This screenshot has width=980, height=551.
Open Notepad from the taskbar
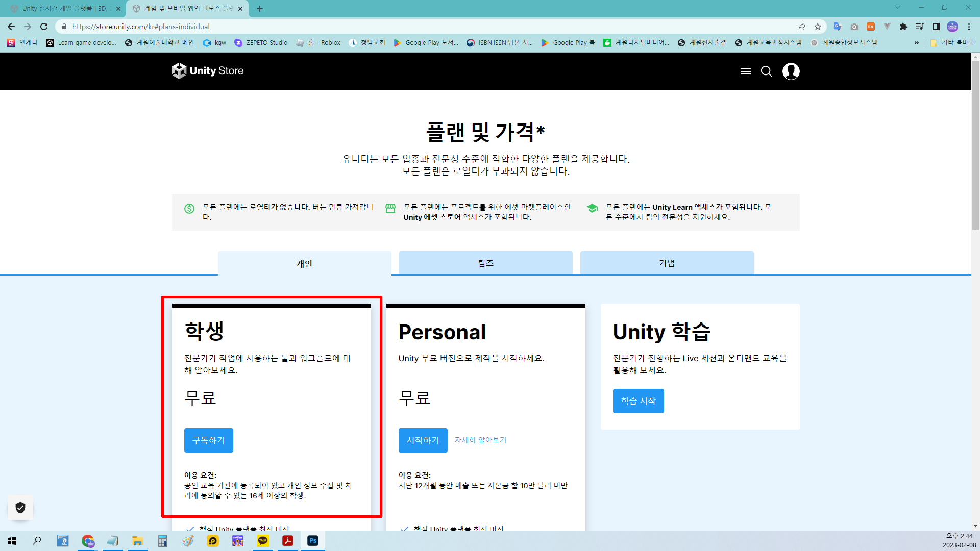click(x=113, y=540)
